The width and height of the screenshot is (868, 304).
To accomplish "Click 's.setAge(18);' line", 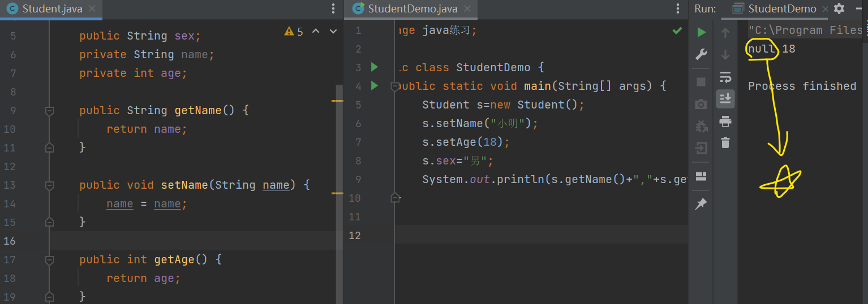I will point(466,142).
